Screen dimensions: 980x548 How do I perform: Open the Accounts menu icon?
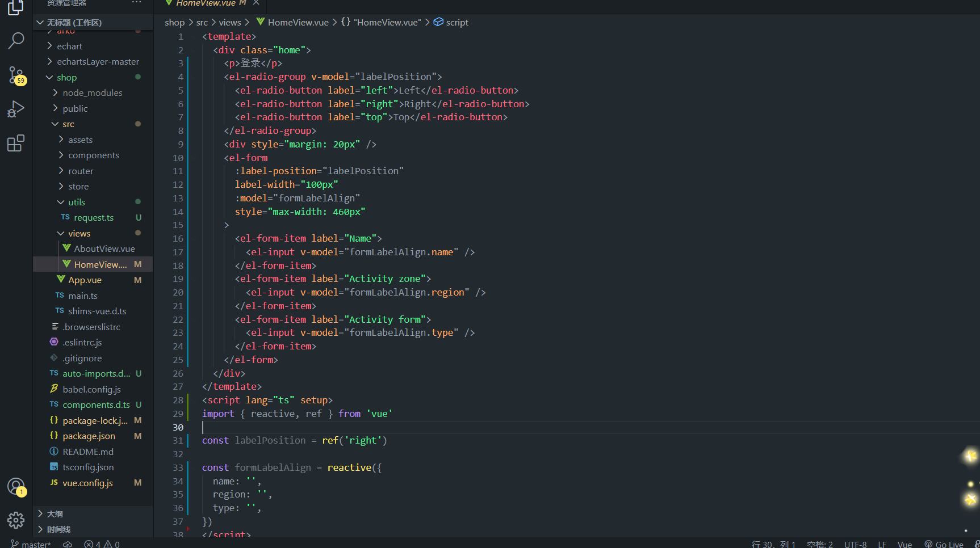click(x=16, y=487)
